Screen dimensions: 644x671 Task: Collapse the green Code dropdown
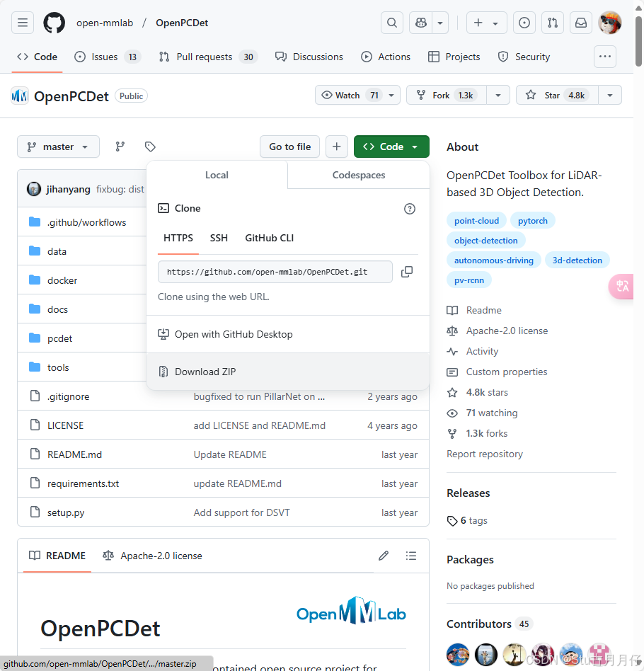tap(391, 147)
